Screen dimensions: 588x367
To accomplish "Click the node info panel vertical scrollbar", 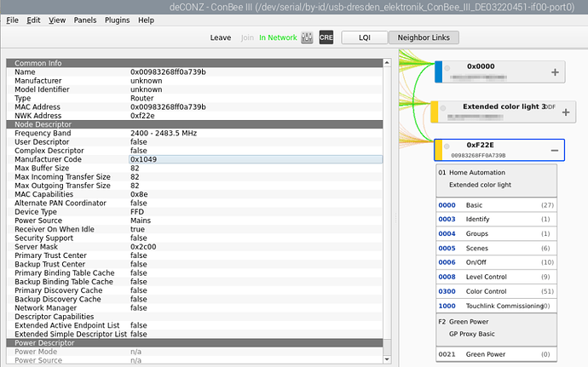I will tap(388, 204).
